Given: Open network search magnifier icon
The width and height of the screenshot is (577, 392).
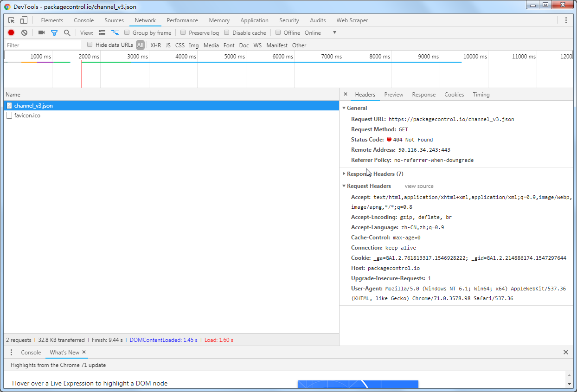Looking at the screenshot, I should coord(67,32).
